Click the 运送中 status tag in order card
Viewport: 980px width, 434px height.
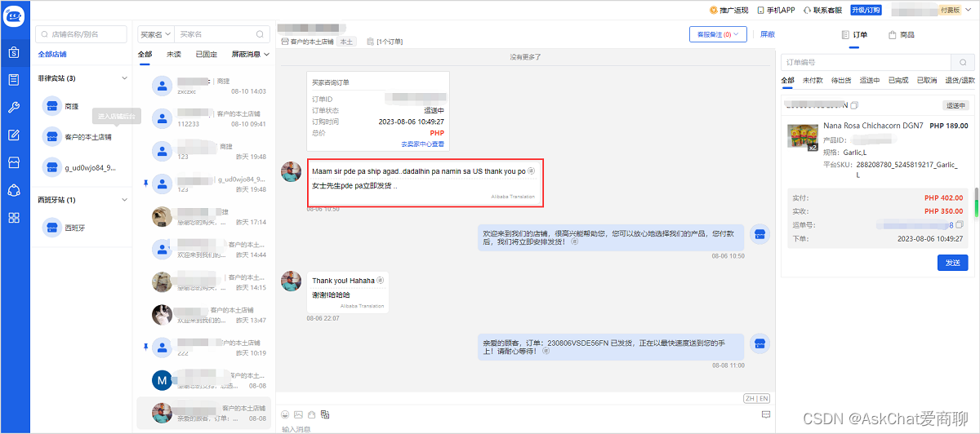(x=957, y=105)
